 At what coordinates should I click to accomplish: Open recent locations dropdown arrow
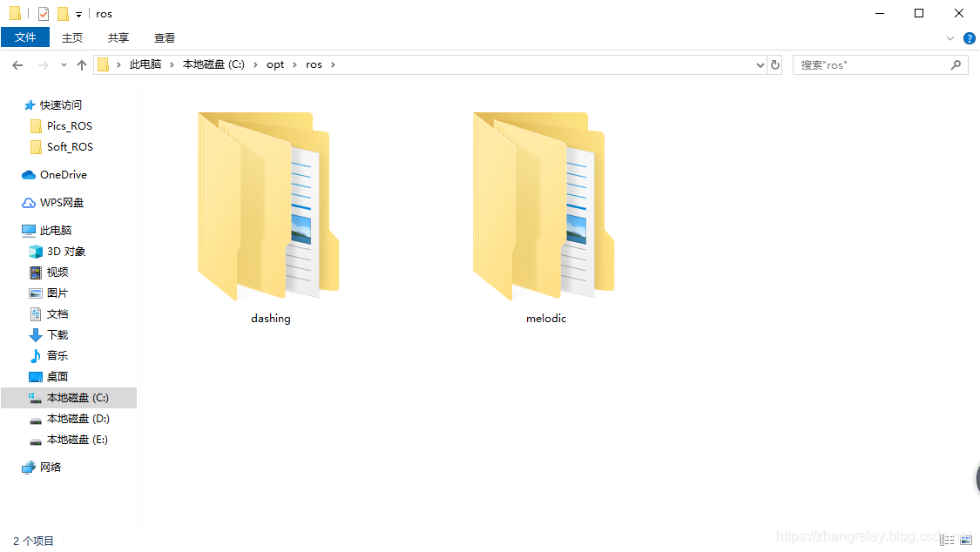tap(64, 65)
